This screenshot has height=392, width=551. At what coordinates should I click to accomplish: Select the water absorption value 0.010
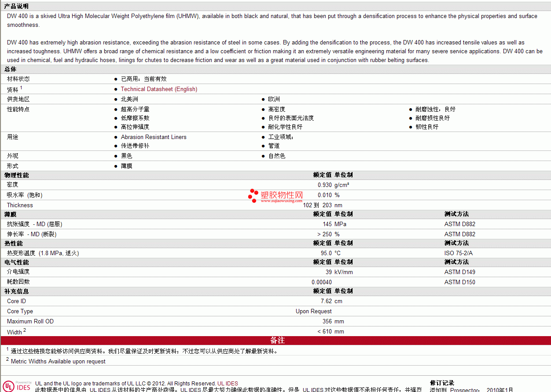click(x=325, y=195)
